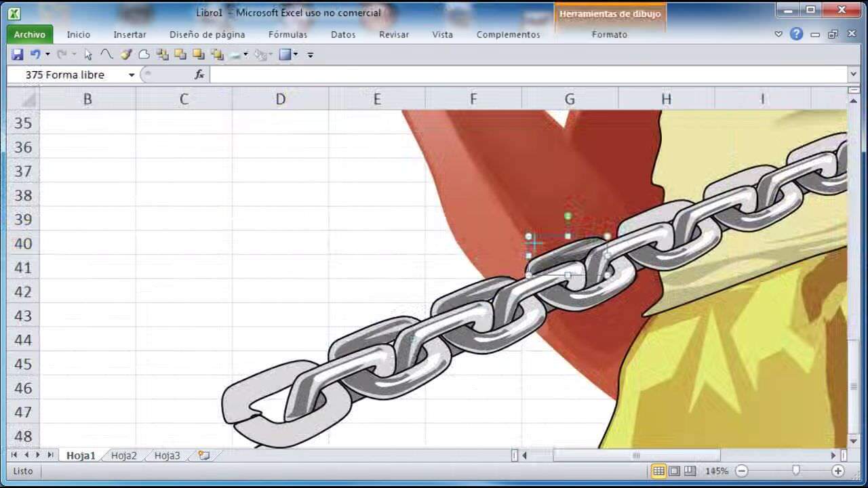Click into the formula bar input
This screenshot has height=488, width=868.
529,75
